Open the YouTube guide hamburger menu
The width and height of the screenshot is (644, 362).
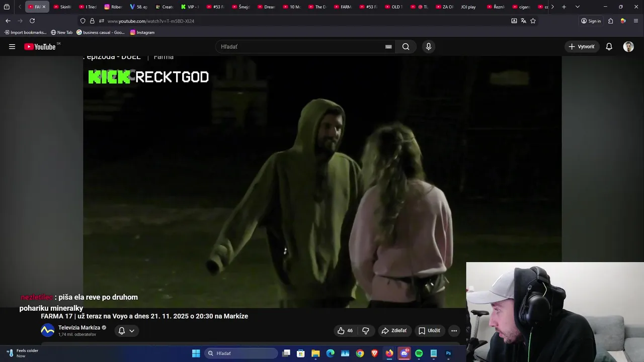pyautogui.click(x=12, y=47)
